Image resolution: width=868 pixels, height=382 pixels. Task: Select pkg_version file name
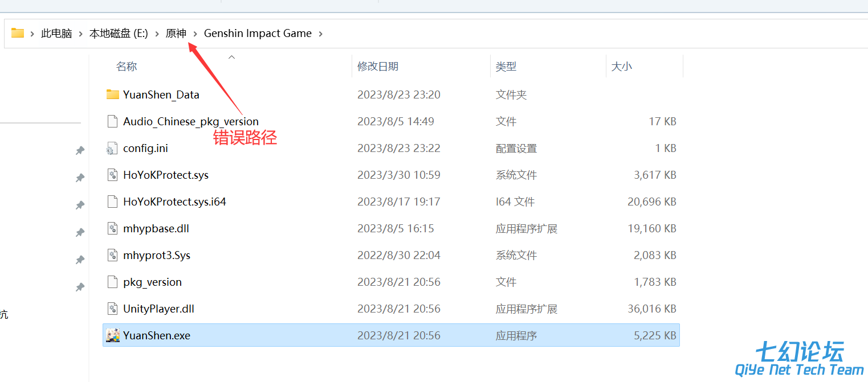point(152,282)
